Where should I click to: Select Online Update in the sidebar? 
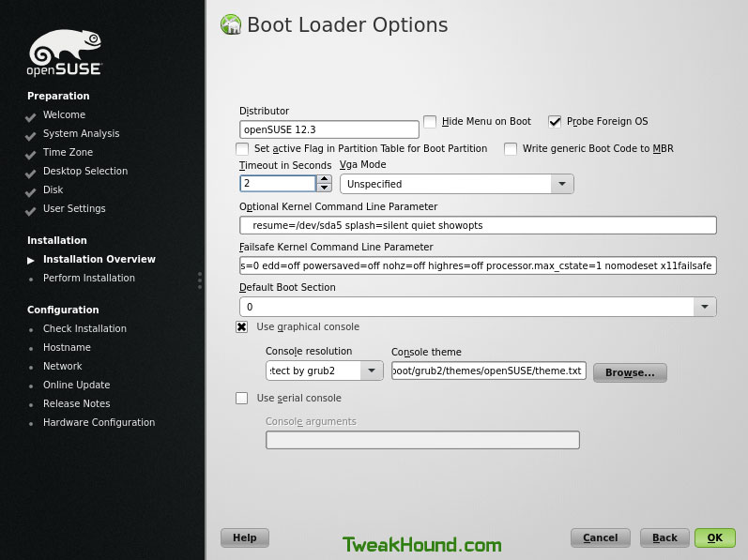pos(76,386)
